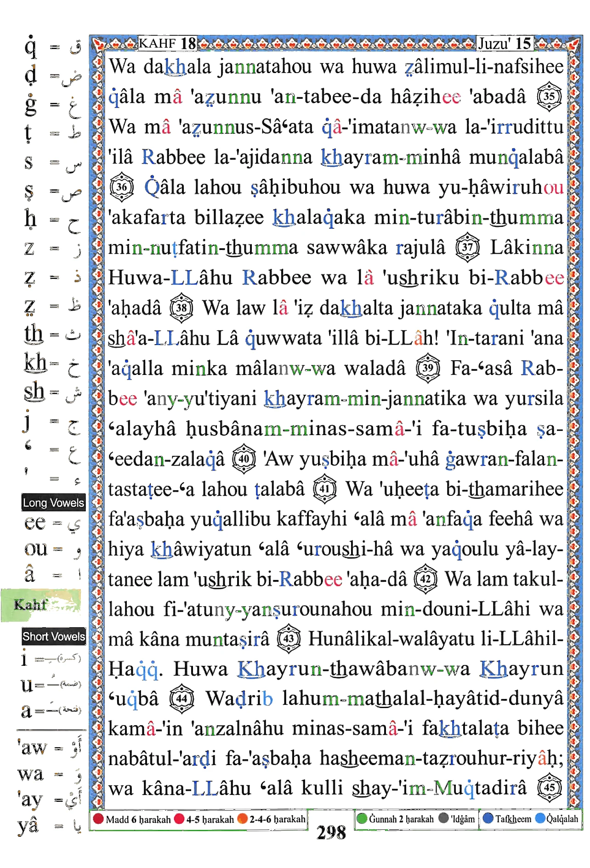Click the verse 45 end marker
Viewport: 590px width, 868px height.
click(x=549, y=789)
